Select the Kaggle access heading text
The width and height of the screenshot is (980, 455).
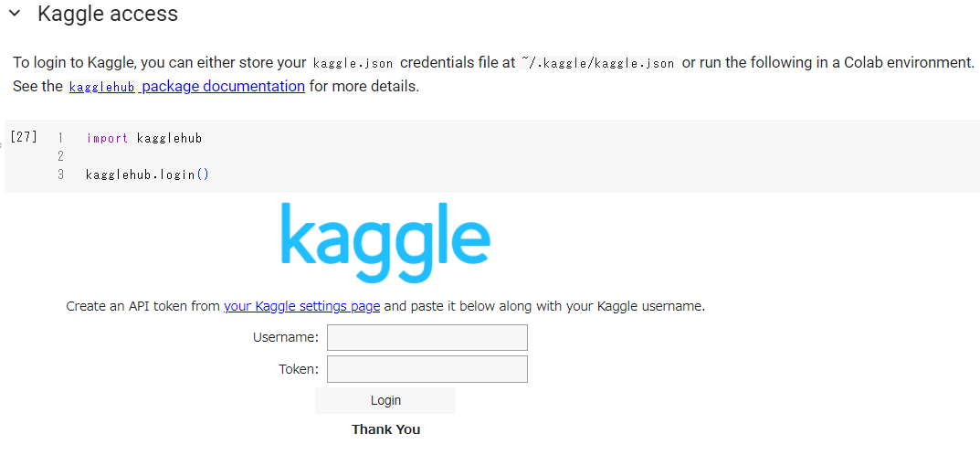click(108, 14)
